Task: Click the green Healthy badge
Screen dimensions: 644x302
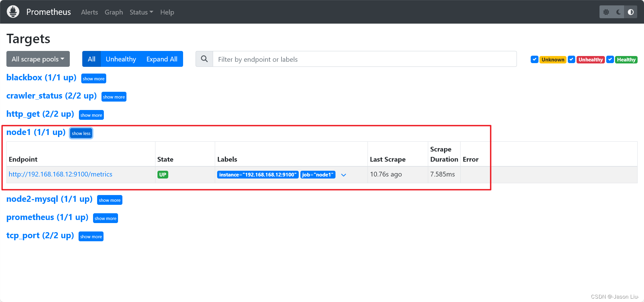Action: pyautogui.click(x=626, y=60)
